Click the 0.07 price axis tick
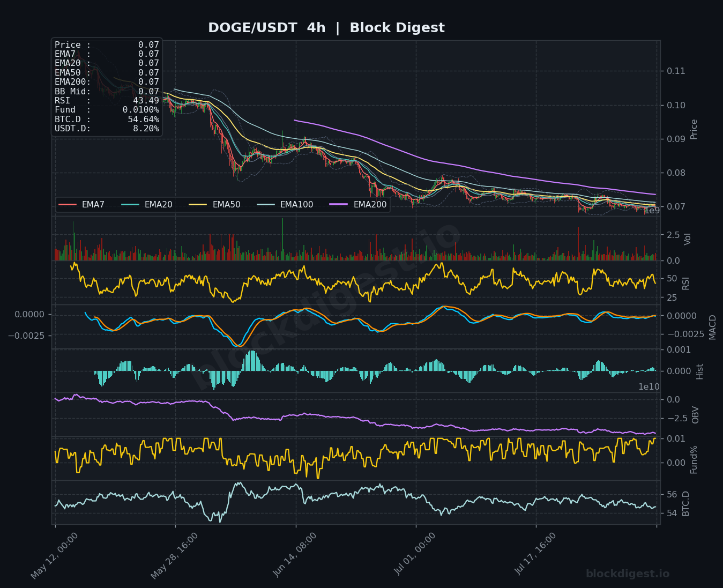The width and height of the screenshot is (723, 588). click(676, 206)
